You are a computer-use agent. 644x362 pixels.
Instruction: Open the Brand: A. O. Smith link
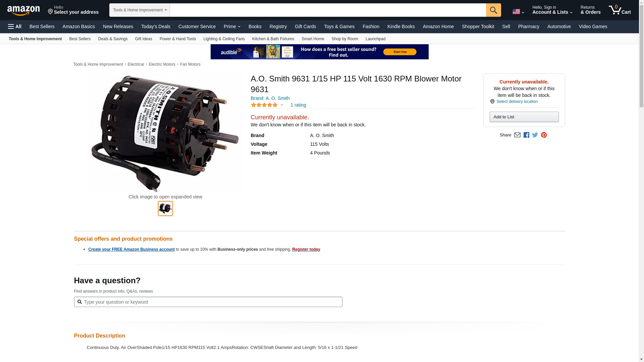point(270,98)
